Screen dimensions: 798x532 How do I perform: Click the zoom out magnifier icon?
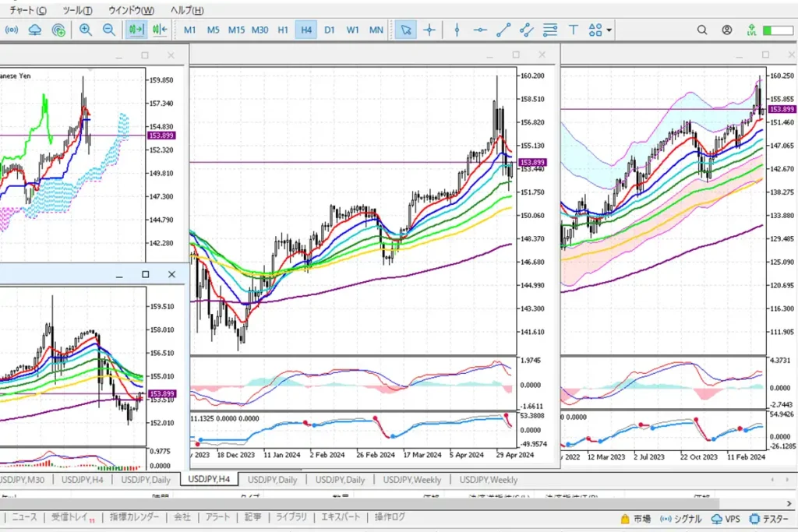click(x=109, y=30)
